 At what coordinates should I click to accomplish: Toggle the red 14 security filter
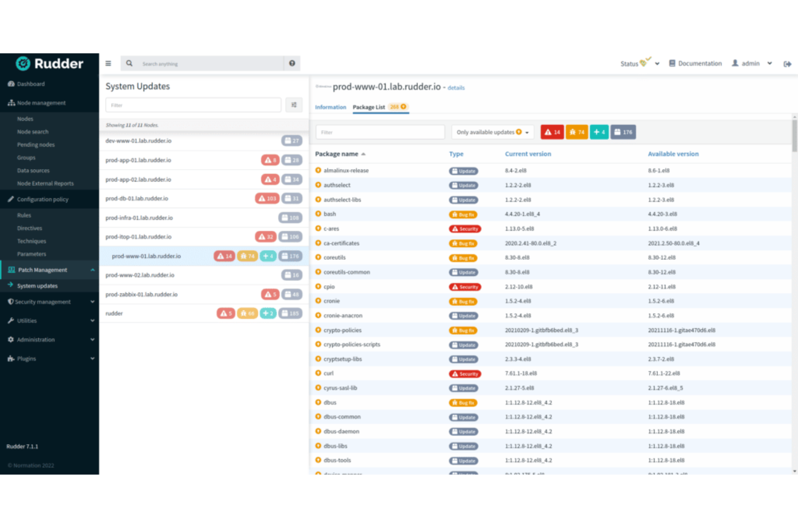pyautogui.click(x=552, y=132)
